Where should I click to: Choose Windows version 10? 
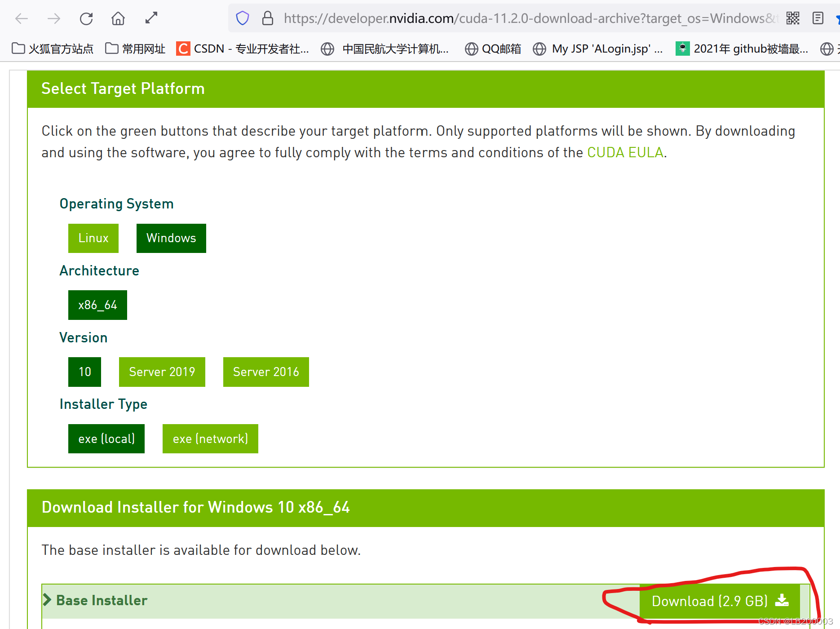point(84,372)
